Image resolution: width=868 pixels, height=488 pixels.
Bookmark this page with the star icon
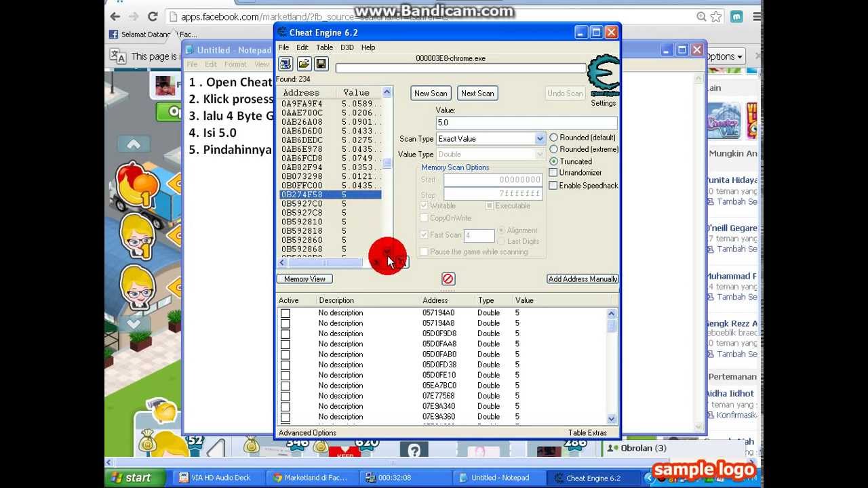(x=715, y=17)
